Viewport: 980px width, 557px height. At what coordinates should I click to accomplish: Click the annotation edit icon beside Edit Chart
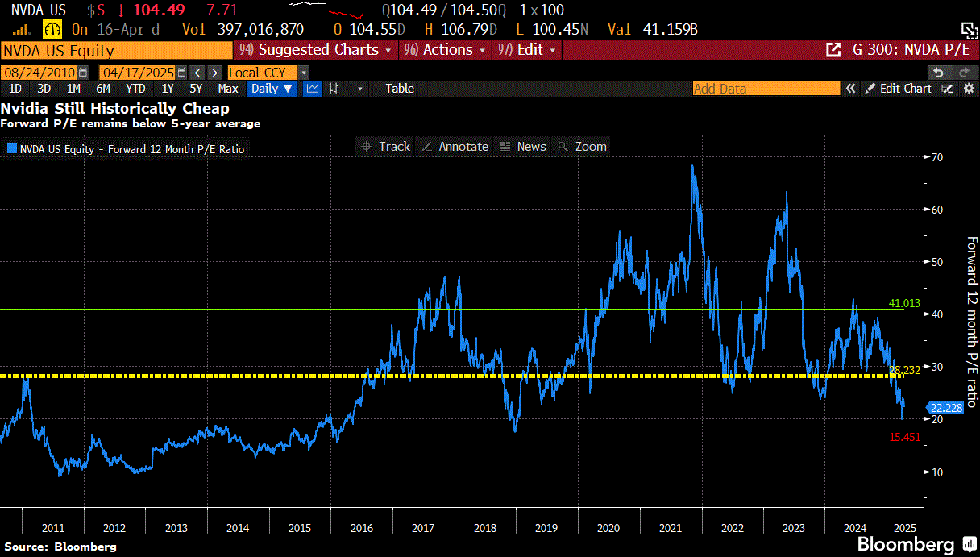pyautogui.click(x=949, y=89)
